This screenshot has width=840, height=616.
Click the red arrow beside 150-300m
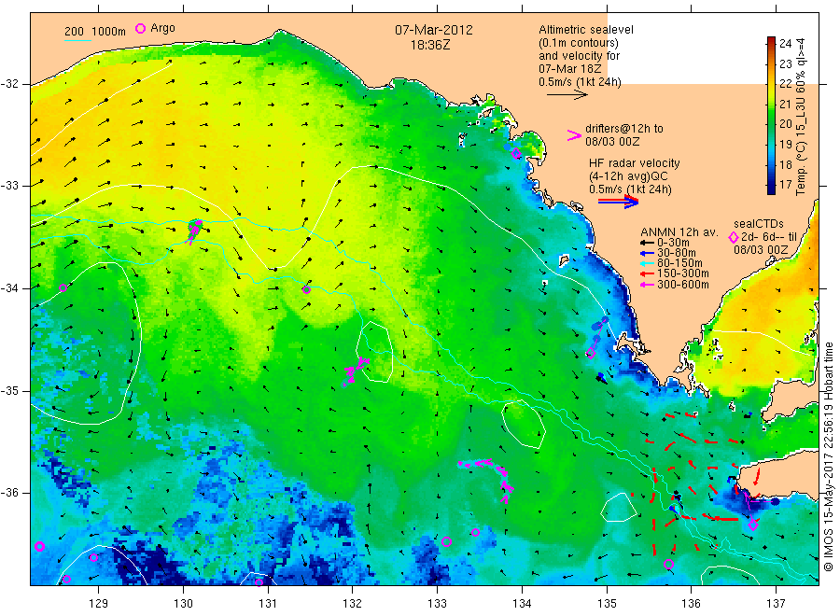(x=647, y=273)
